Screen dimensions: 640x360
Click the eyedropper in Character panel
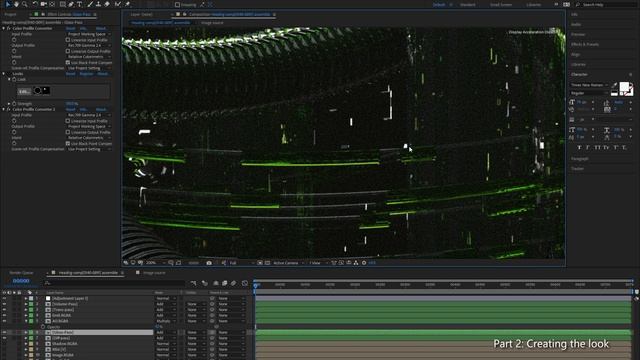click(x=615, y=85)
